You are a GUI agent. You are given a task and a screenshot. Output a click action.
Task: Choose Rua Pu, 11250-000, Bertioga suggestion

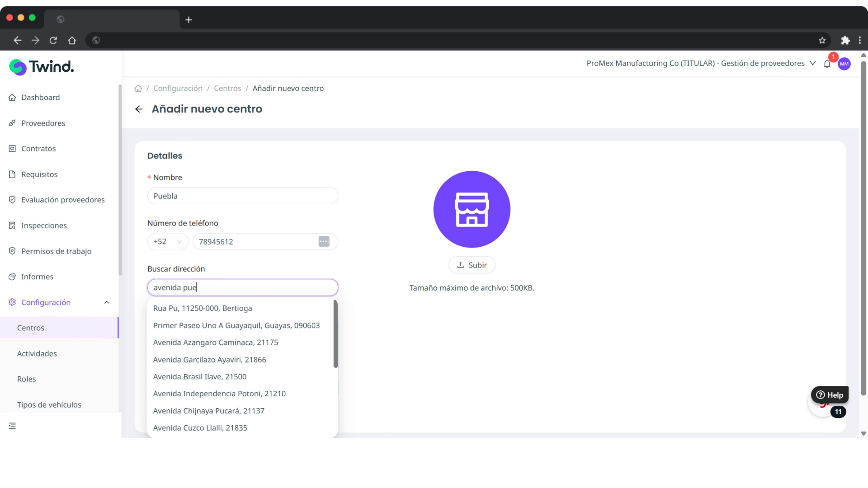(x=203, y=308)
